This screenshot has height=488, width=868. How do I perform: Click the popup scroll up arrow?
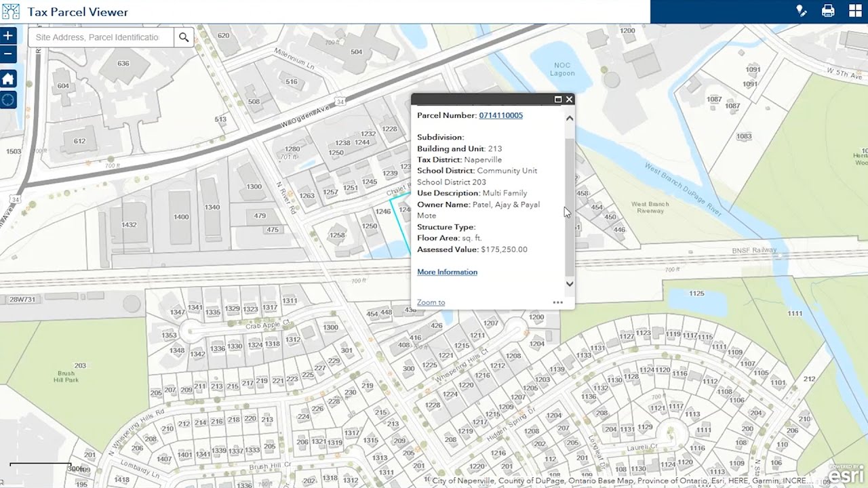coord(570,118)
